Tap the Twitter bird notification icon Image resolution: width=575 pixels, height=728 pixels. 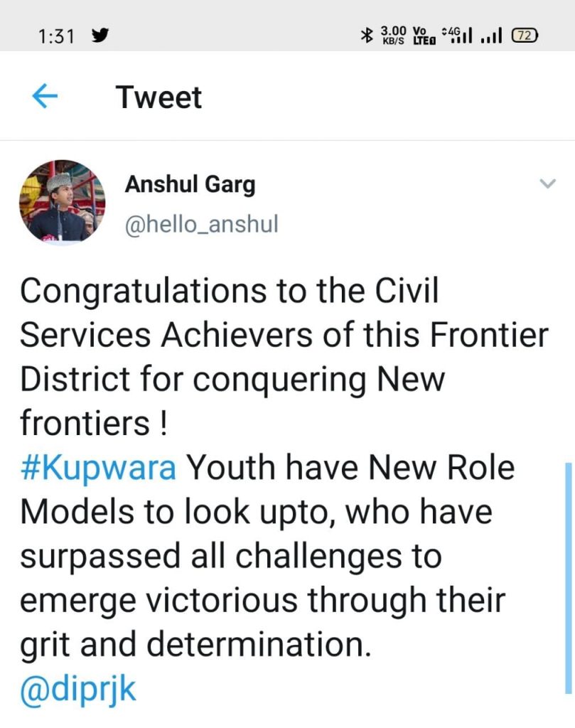point(101,36)
